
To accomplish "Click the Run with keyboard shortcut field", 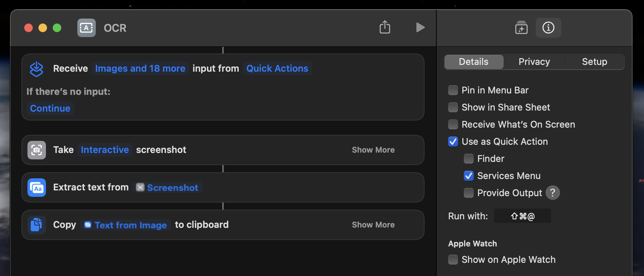I will point(523,216).
